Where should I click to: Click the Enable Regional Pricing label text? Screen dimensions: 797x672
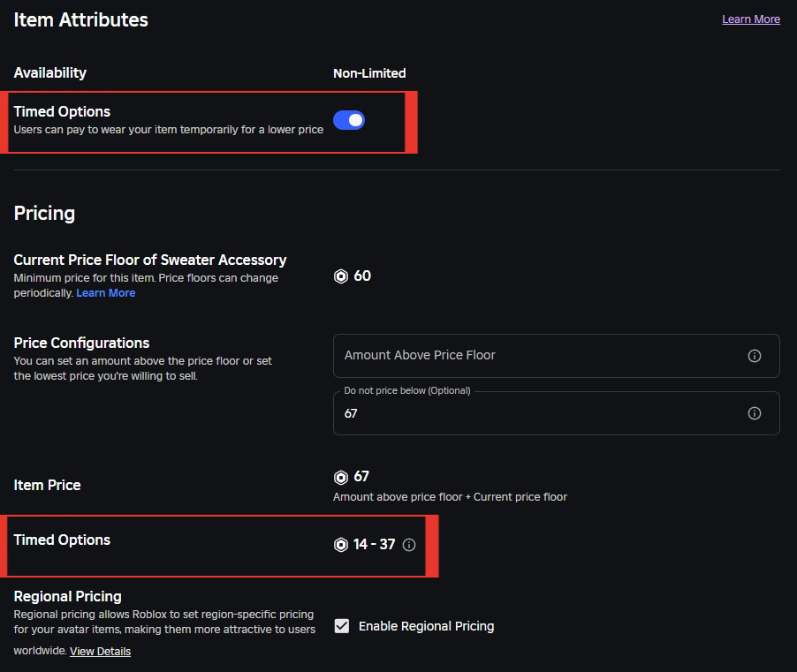(426, 626)
